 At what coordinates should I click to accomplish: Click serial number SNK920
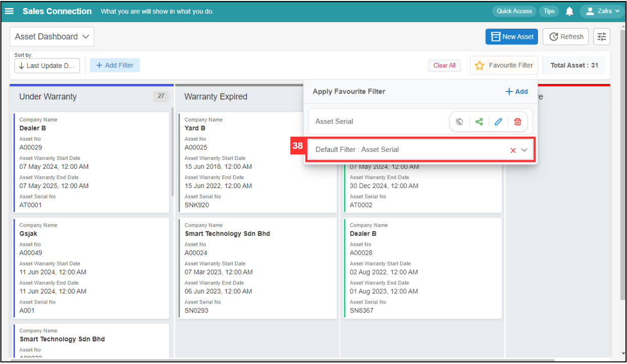(x=197, y=205)
